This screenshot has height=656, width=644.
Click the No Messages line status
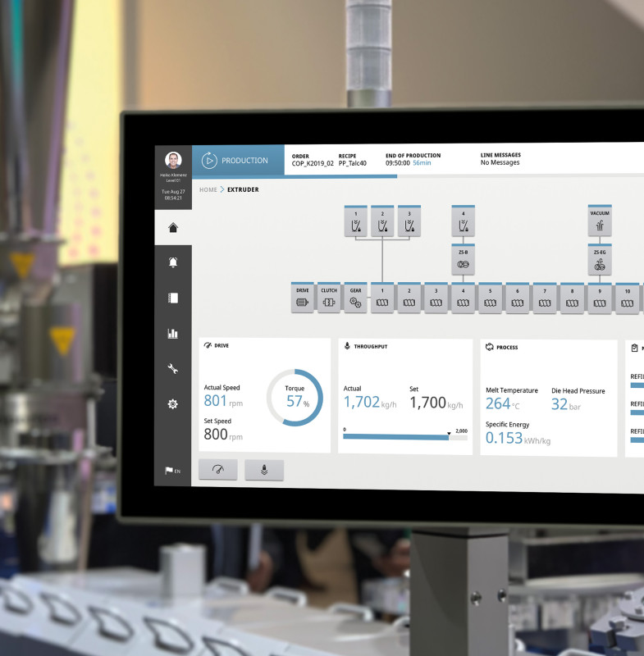point(500,162)
